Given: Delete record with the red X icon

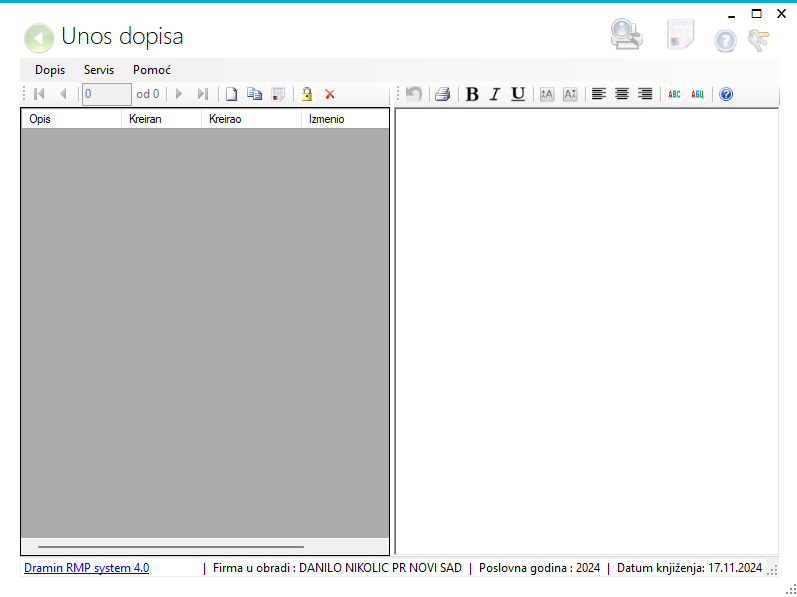Looking at the screenshot, I should pyautogui.click(x=330, y=94).
